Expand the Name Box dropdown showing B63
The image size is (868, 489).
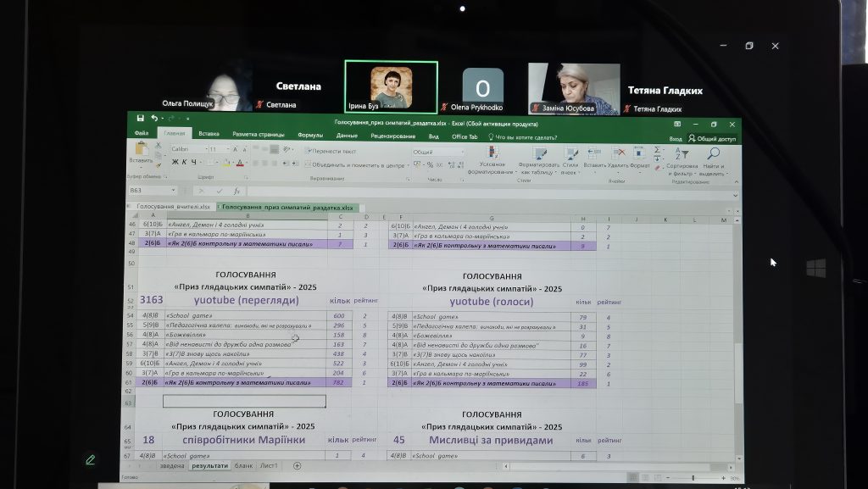coord(174,191)
